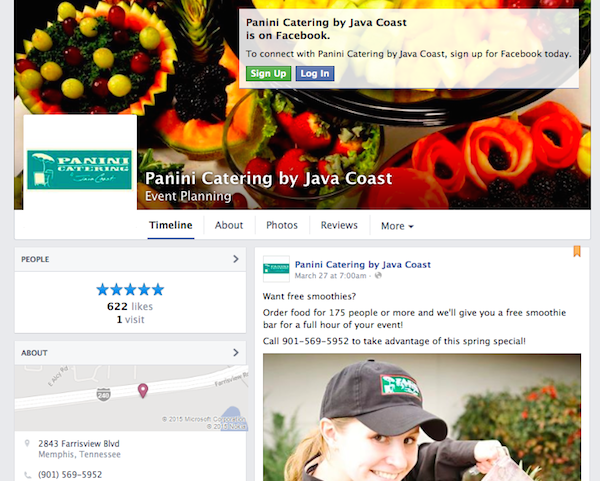Image resolution: width=600 pixels, height=481 pixels.
Task: Click the March 27 at 7:00am timestamp
Action: point(330,276)
